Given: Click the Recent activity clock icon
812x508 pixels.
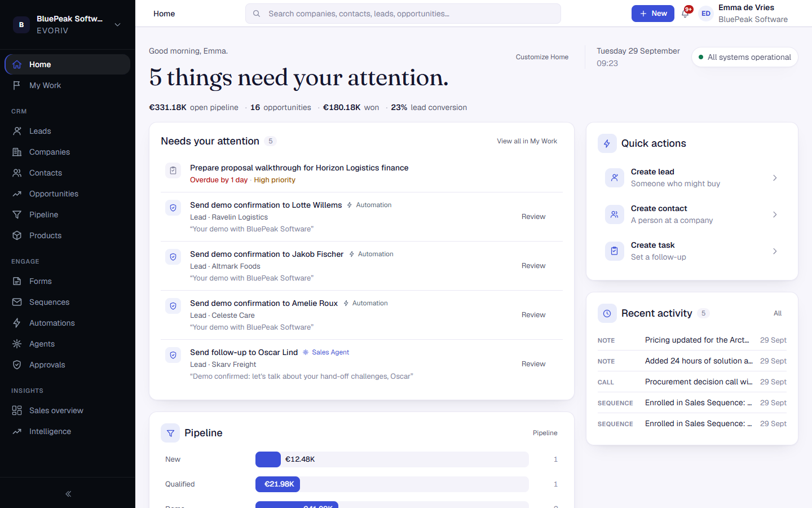Looking at the screenshot, I should (x=607, y=313).
